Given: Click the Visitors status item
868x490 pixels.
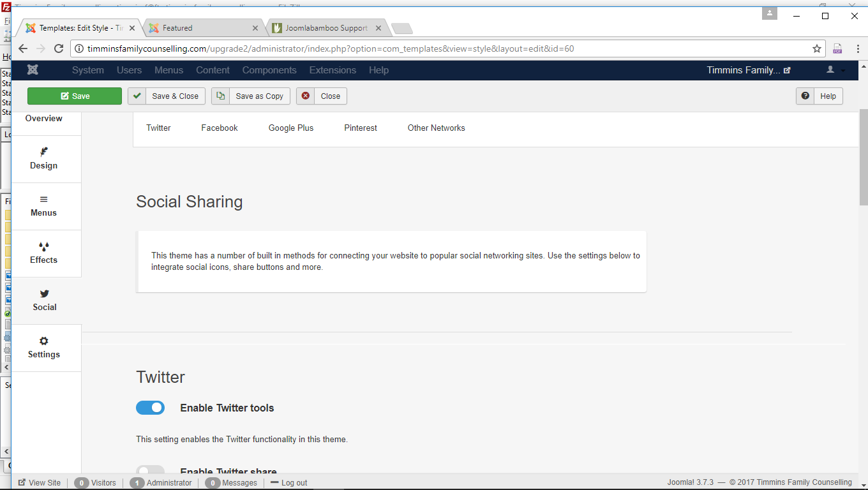Looking at the screenshot, I should click(96, 483).
